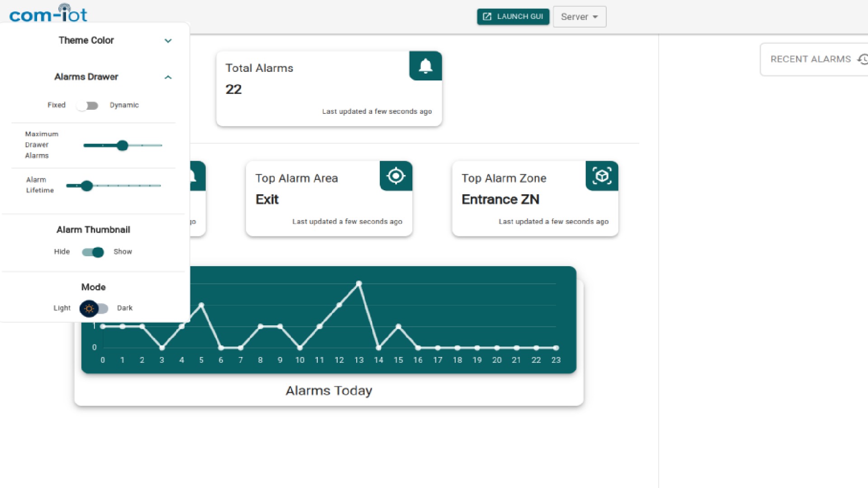
Task: Open the Server dropdown
Action: tap(580, 17)
